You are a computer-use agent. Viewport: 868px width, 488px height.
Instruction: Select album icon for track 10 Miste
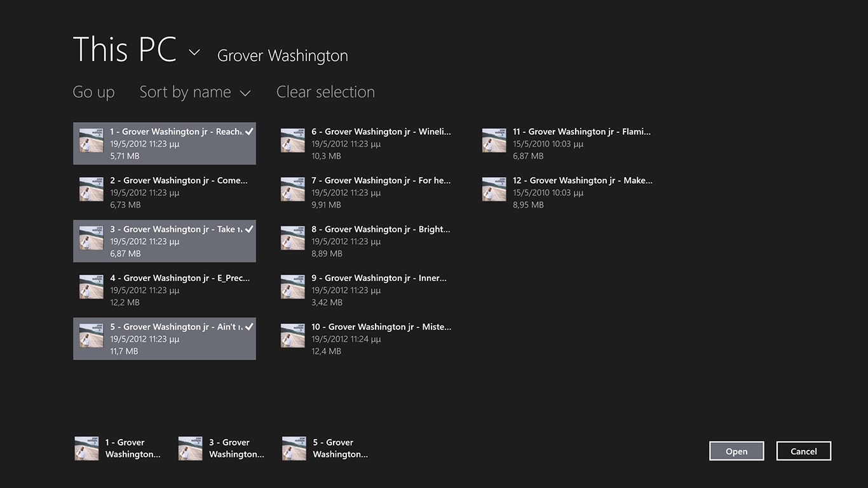[293, 336]
